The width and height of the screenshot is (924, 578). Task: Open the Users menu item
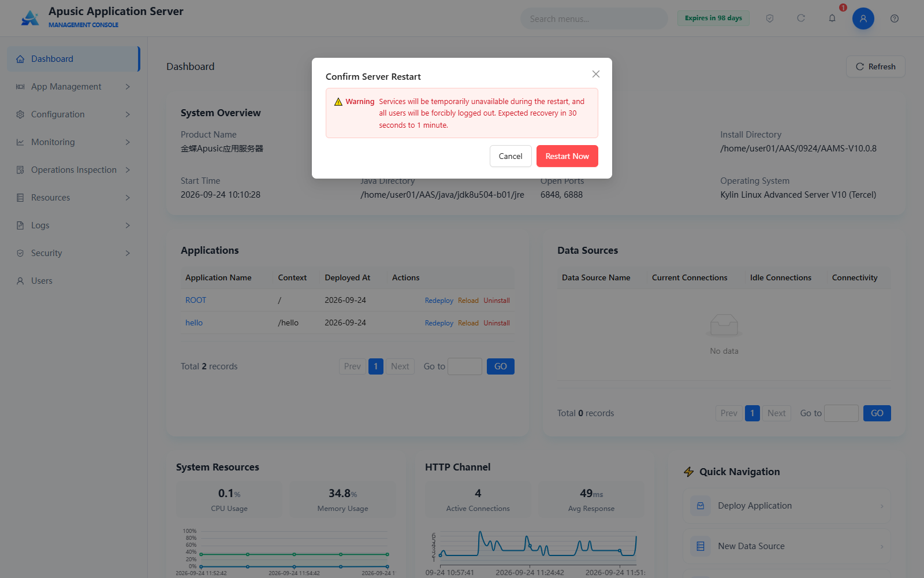(x=73, y=281)
